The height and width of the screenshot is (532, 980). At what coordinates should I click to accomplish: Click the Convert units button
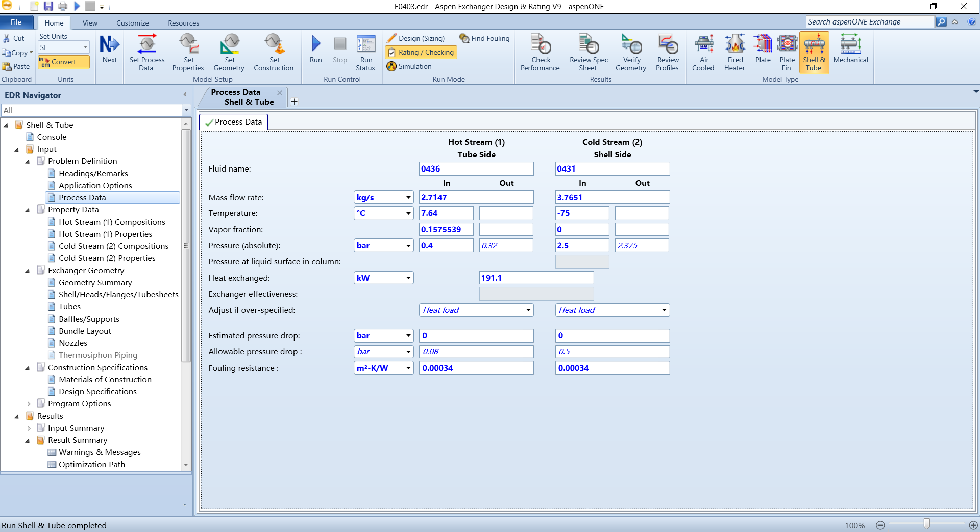[x=64, y=62]
